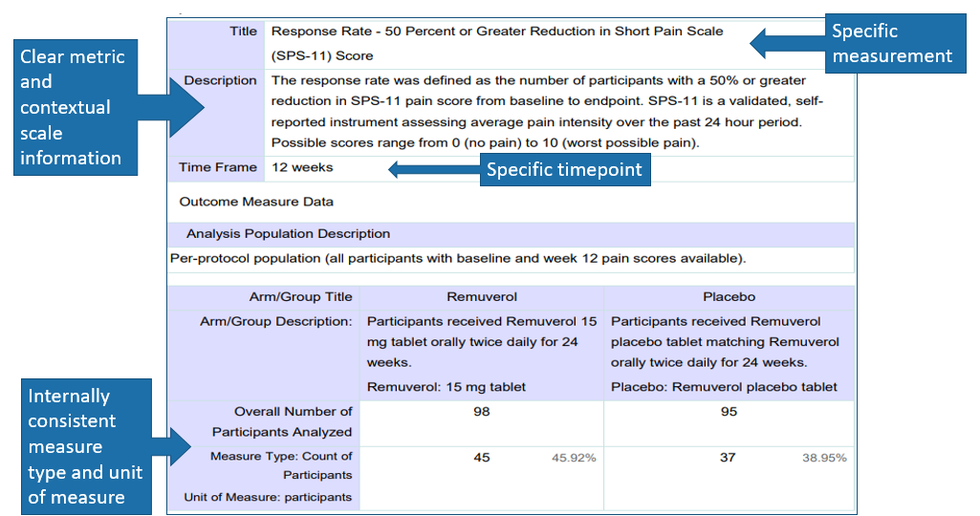The image size is (980, 516).
Task: Click the left arrow pointing at the title
Action: pyautogui.click(x=784, y=42)
